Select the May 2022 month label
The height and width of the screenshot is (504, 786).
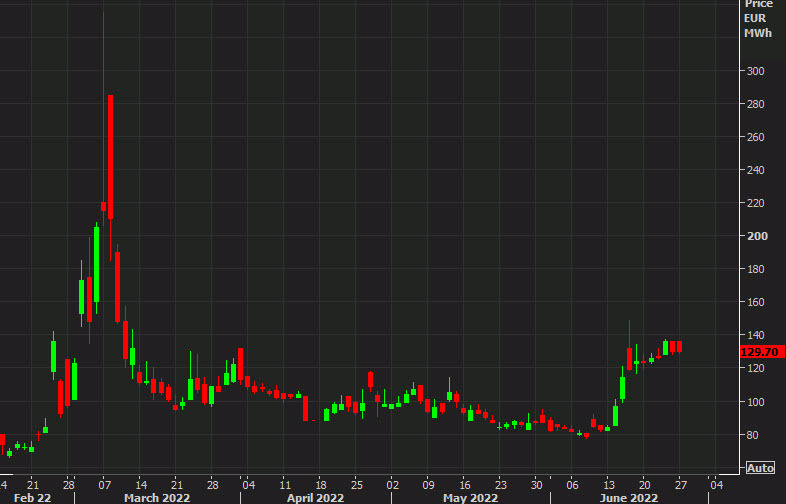[x=470, y=496]
